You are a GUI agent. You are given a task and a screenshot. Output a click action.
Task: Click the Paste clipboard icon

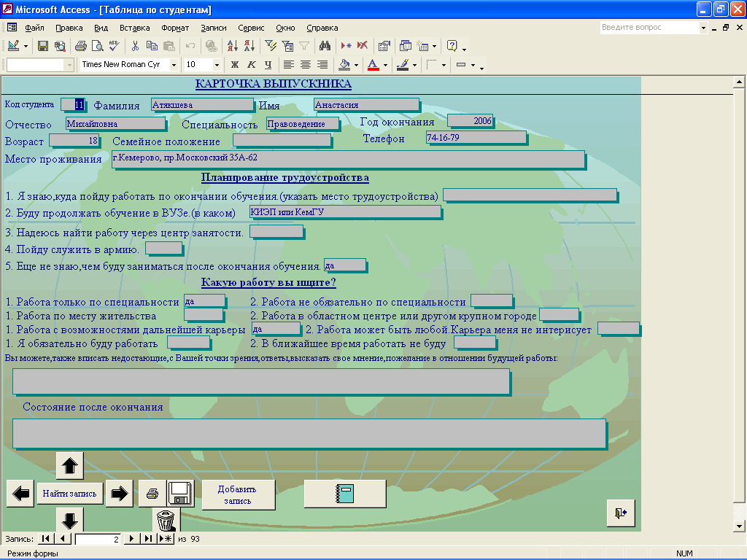169,46
